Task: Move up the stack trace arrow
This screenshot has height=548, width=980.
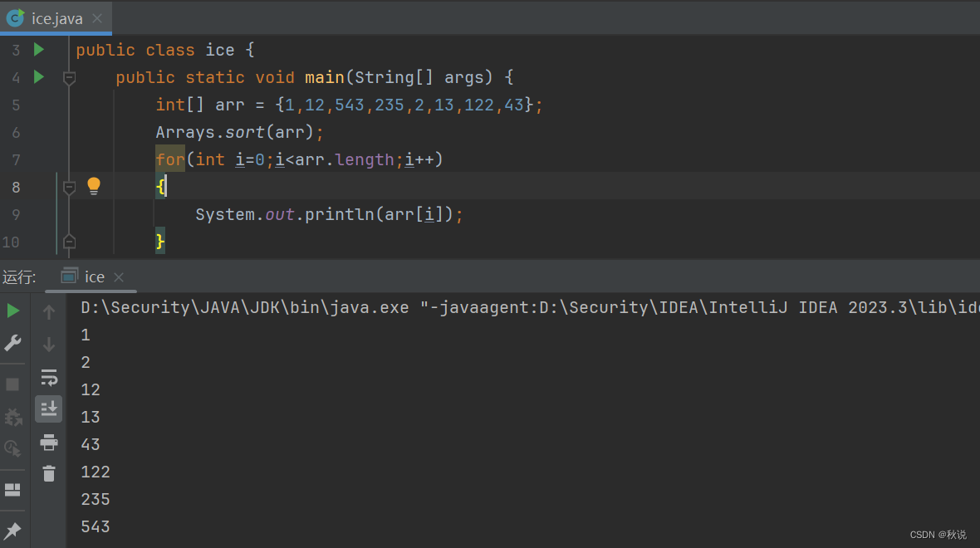Action: tap(49, 312)
